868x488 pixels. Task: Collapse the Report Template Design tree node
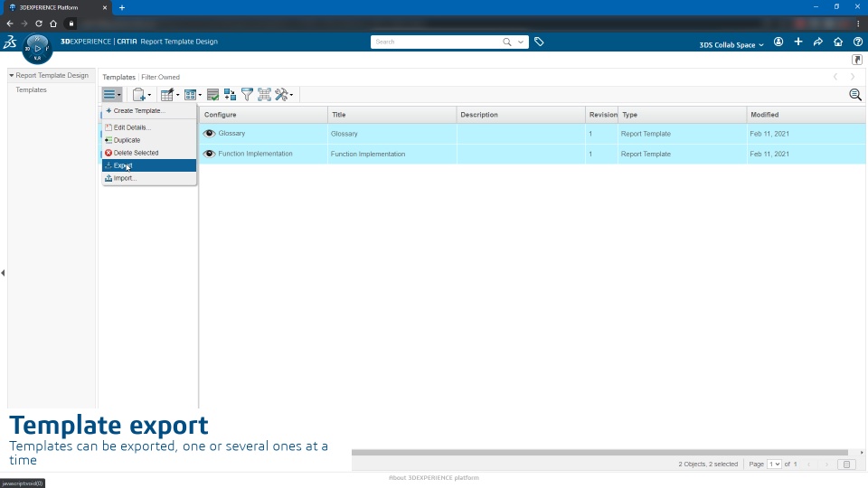[x=11, y=75]
